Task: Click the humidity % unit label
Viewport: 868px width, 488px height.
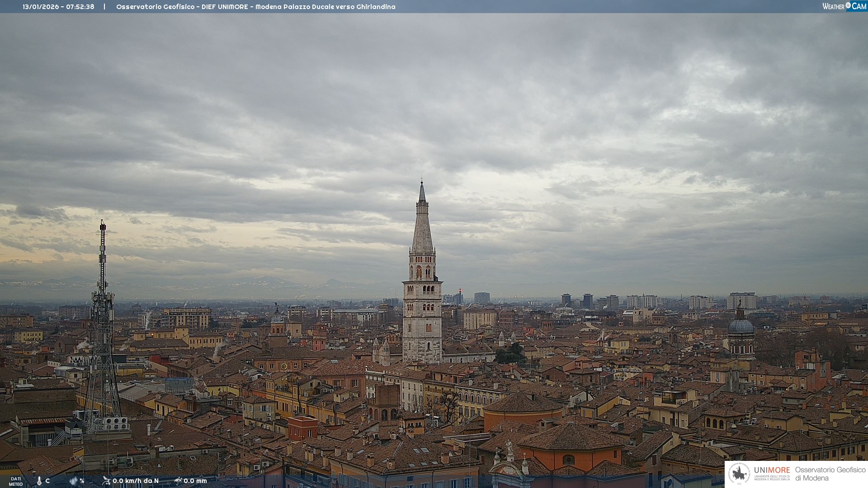Action: [82, 481]
